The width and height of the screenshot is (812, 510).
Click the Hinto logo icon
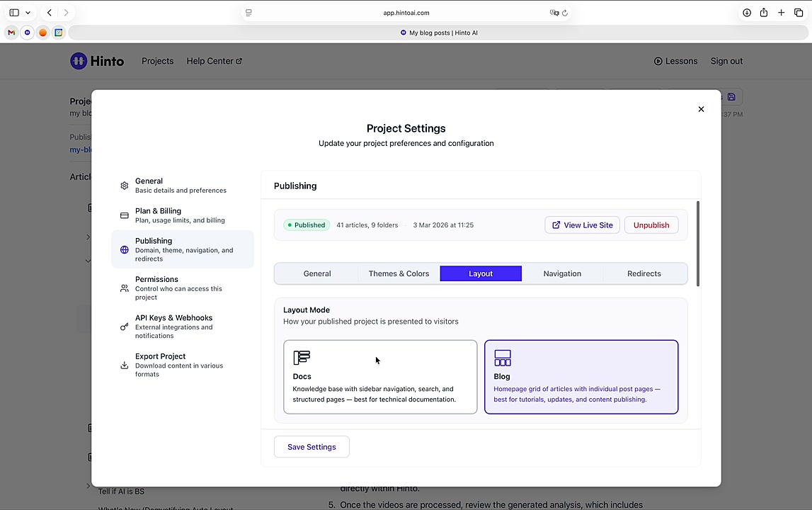click(79, 61)
